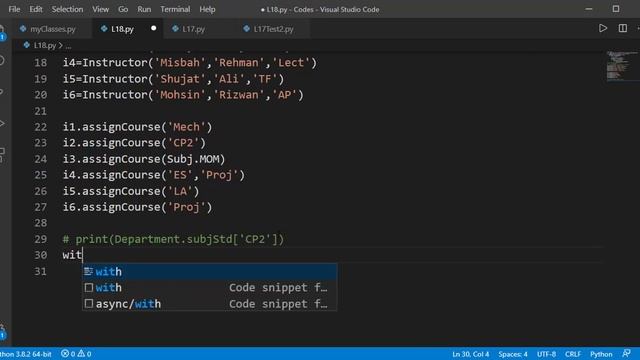The height and width of the screenshot is (360, 640).
Task: Run Python file with the play icon
Action: pyautogui.click(x=603, y=28)
